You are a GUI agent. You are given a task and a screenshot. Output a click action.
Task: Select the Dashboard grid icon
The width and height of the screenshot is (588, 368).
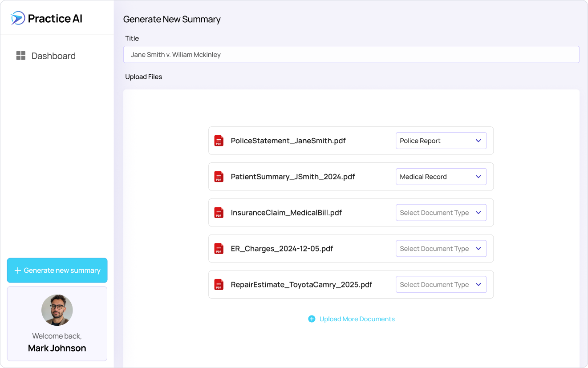pos(20,55)
